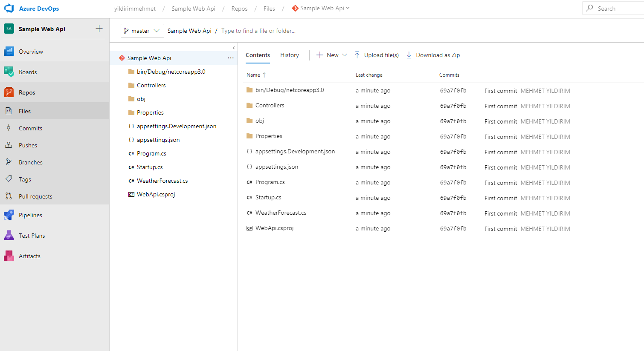This screenshot has height=351, width=644.
Task: Click the Last change column header
Action: [369, 75]
